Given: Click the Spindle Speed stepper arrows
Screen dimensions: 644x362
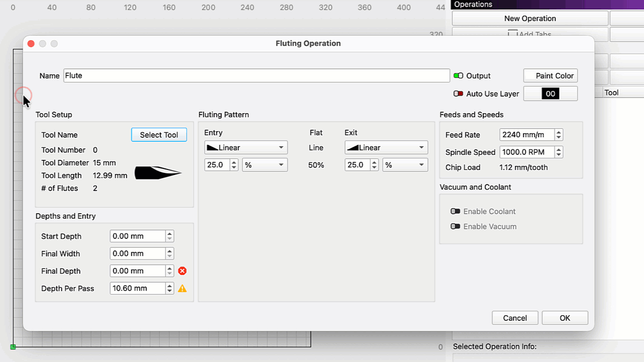Looking at the screenshot, I should [x=559, y=152].
